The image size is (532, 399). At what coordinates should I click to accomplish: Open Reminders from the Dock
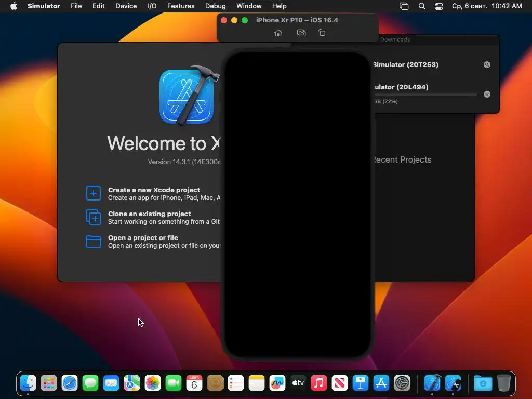click(x=236, y=383)
